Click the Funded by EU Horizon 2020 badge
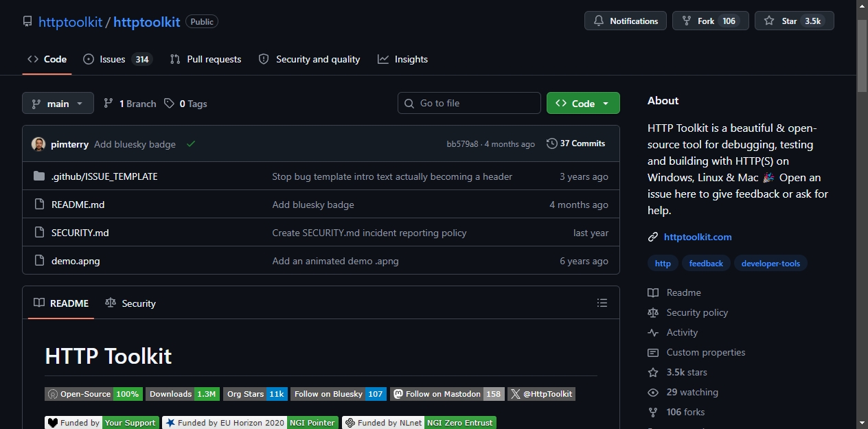This screenshot has height=429, width=868. coord(250,422)
